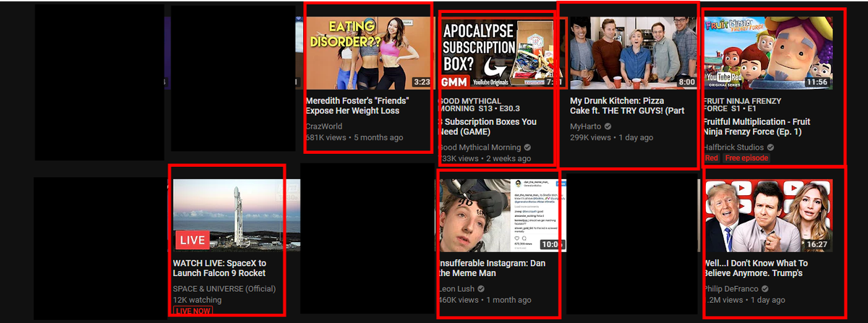Click the "733K views • 2 weeks ago" text

[x=484, y=158]
